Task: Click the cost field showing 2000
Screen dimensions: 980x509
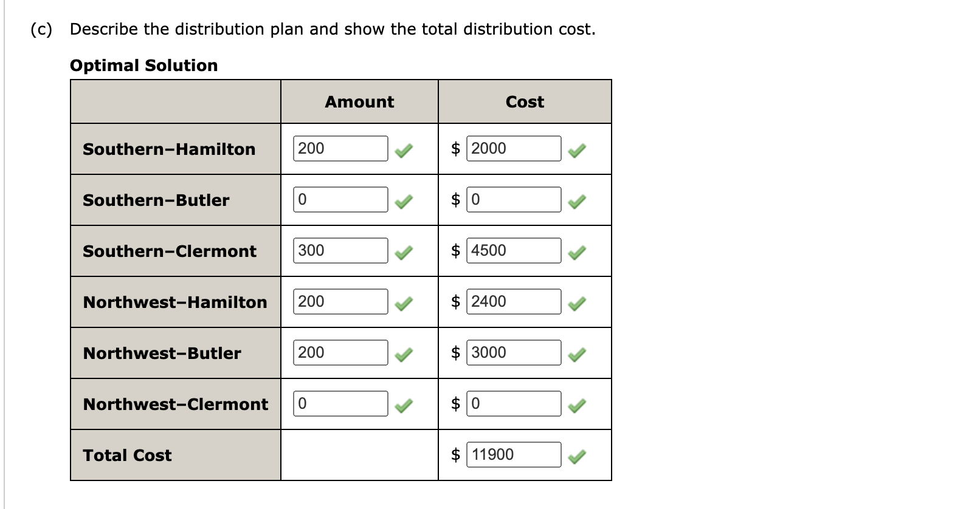Action: [x=514, y=148]
